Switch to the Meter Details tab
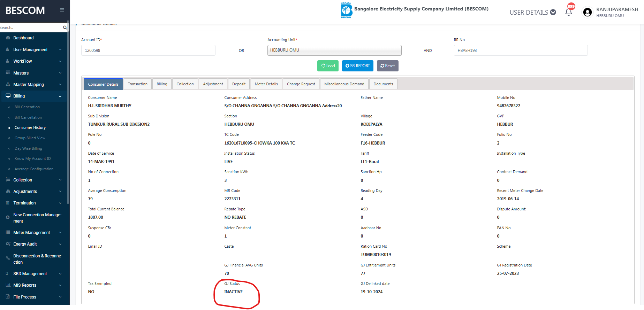This screenshot has height=310, width=644. pos(266,84)
